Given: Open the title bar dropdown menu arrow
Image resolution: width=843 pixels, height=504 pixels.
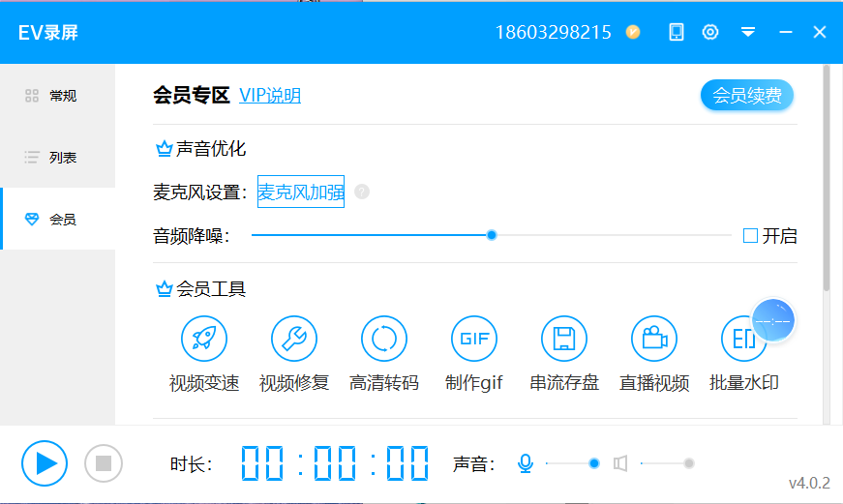Looking at the screenshot, I should (748, 32).
